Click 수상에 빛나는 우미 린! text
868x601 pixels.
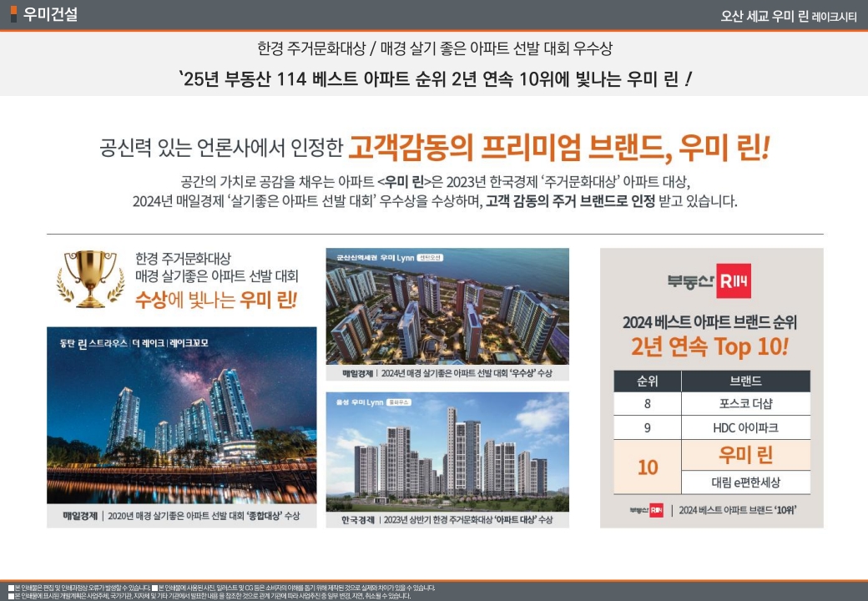point(216,300)
